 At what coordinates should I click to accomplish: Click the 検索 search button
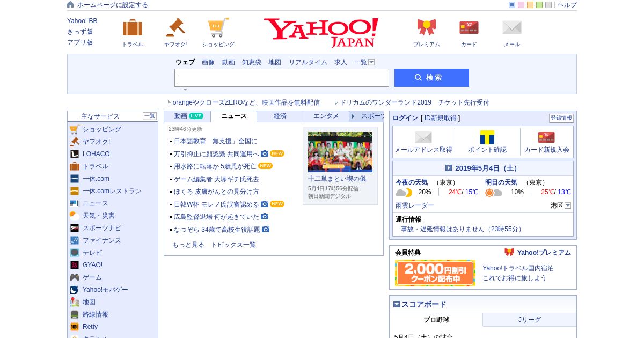pyautogui.click(x=431, y=78)
